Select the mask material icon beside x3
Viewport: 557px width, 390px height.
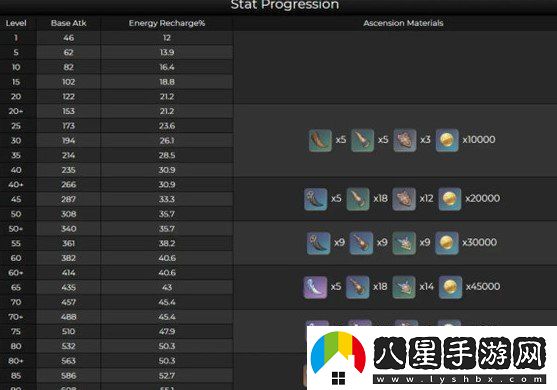405,140
